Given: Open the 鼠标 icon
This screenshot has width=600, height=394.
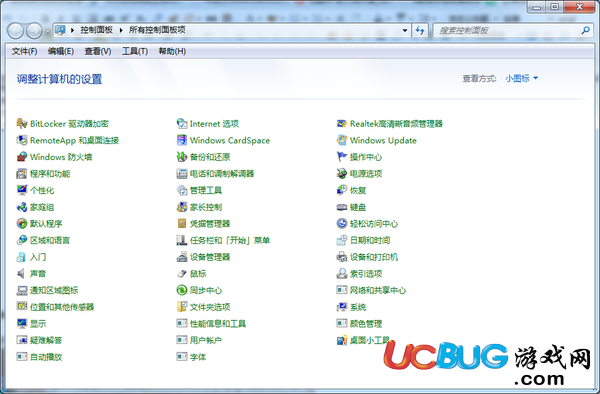Looking at the screenshot, I should click(182, 274).
